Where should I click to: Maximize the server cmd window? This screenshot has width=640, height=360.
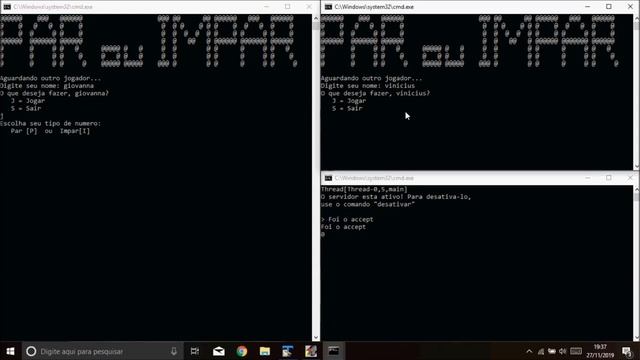pos(609,178)
